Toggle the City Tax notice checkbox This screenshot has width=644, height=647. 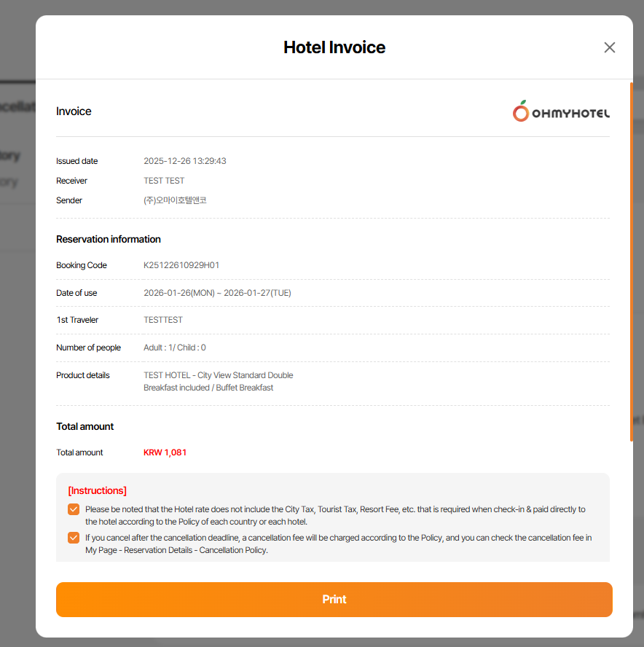74,509
